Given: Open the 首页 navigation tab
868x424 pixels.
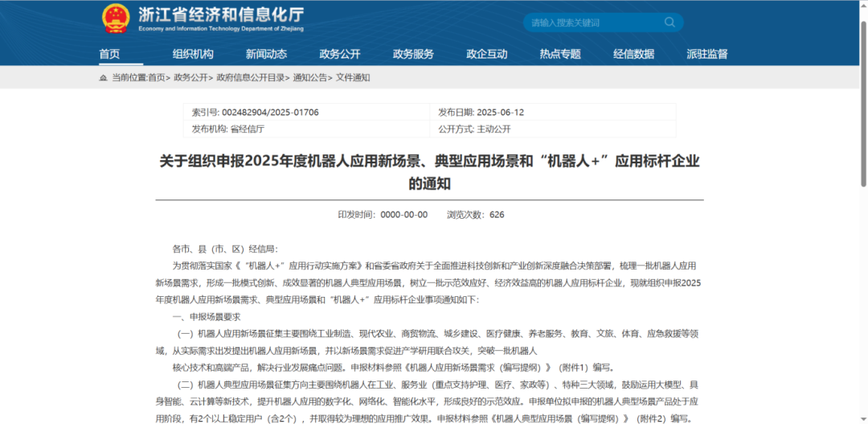Looking at the screenshot, I should (x=109, y=55).
